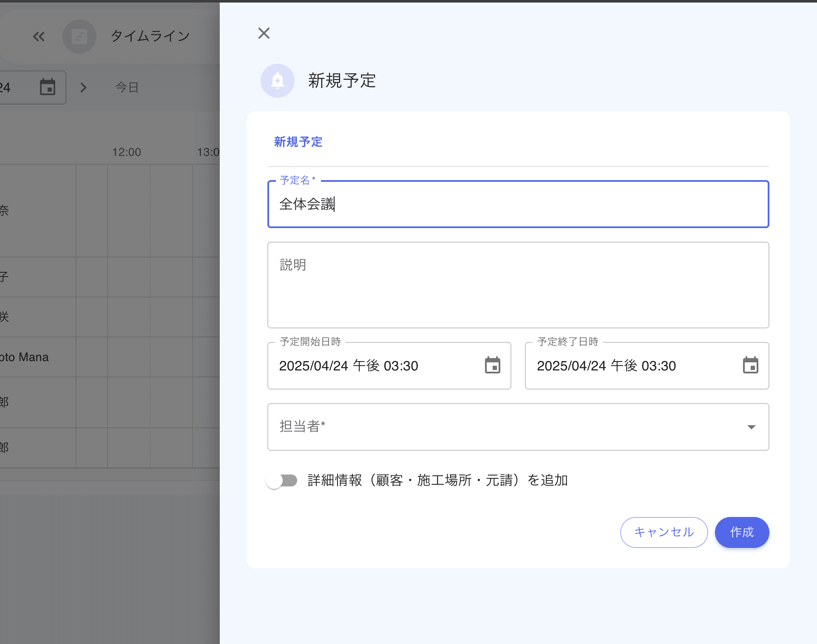
Task: Expand the 担当者 selector arrow
Action: (x=752, y=427)
